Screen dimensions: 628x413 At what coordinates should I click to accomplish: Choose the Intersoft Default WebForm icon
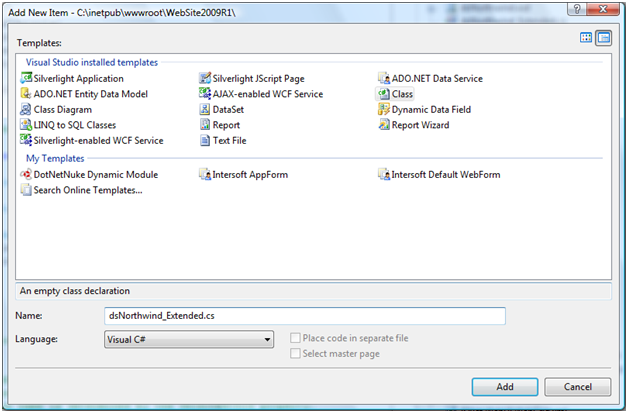point(384,174)
